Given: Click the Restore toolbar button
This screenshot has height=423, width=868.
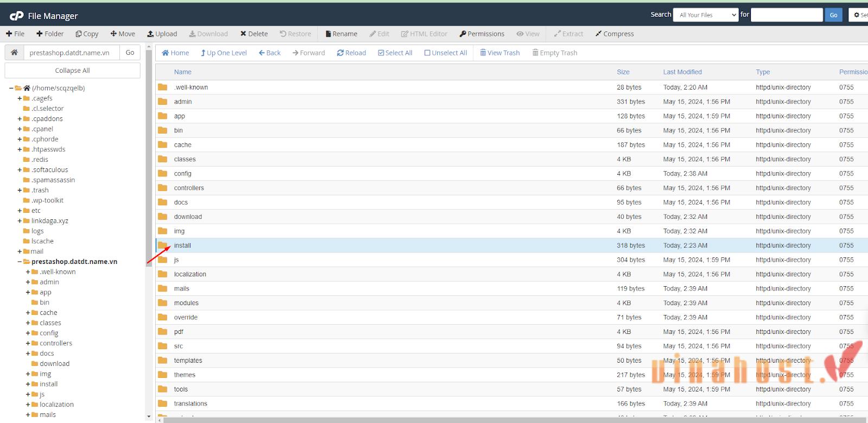Looking at the screenshot, I should pyautogui.click(x=295, y=34).
